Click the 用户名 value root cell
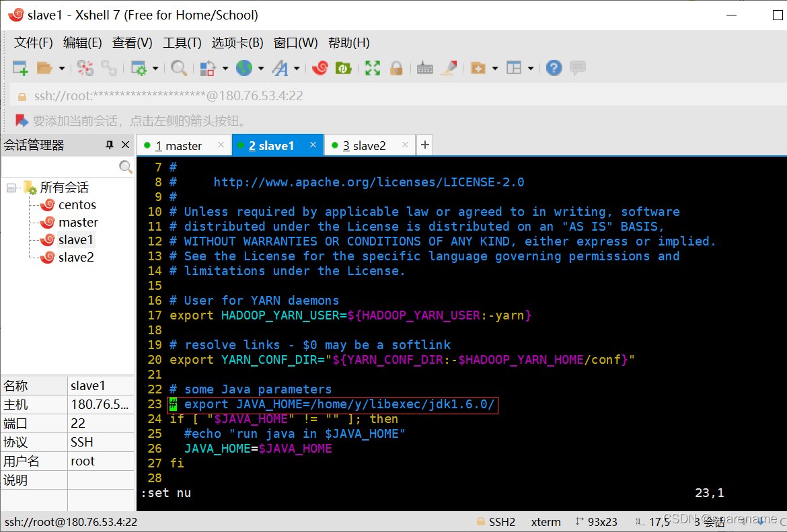787x532 pixels. pyautogui.click(x=102, y=461)
